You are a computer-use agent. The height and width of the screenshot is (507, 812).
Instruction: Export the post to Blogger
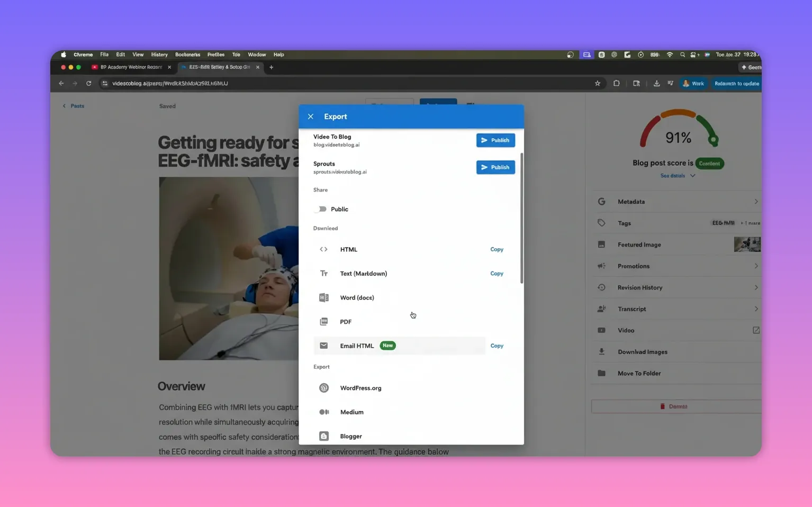pyautogui.click(x=351, y=436)
